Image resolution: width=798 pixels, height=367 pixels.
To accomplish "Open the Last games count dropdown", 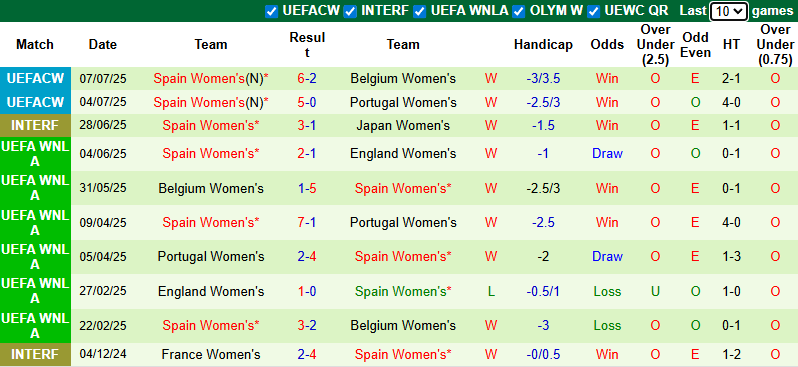I will point(729,11).
